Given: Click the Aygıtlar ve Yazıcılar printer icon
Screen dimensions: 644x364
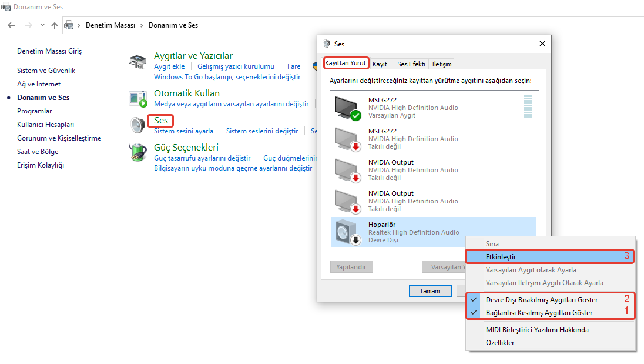Looking at the screenshot, I should coord(137,62).
